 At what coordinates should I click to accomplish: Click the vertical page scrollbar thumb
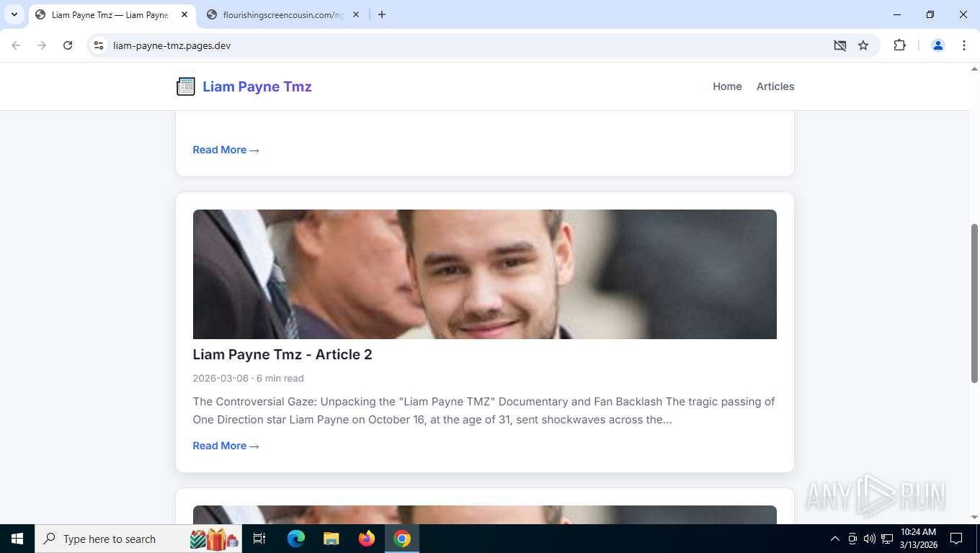[975, 303]
